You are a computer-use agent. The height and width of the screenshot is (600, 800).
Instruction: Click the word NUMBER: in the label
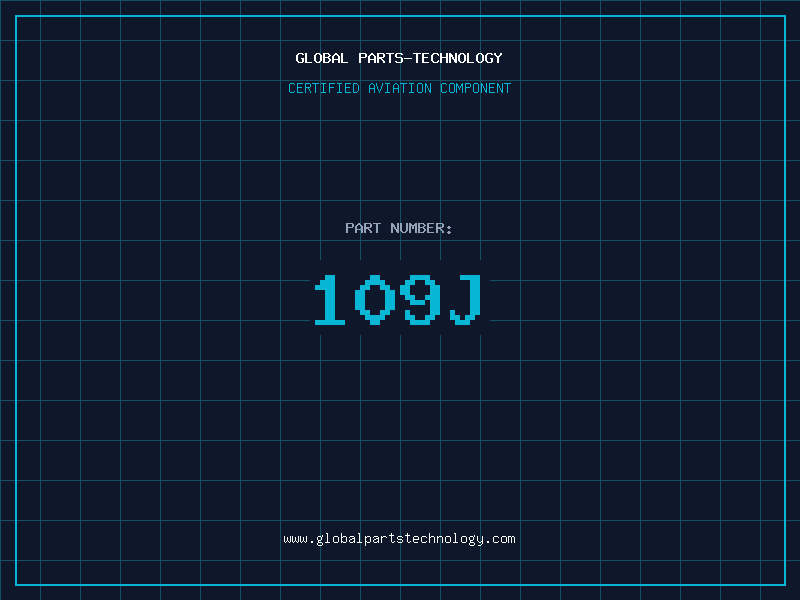421,228
